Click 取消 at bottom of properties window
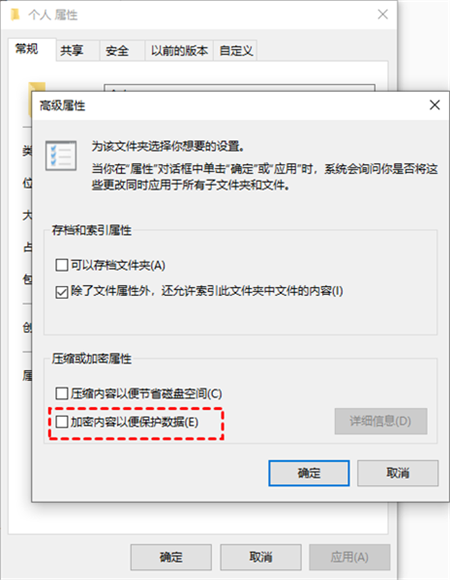450x580 pixels. (x=261, y=557)
